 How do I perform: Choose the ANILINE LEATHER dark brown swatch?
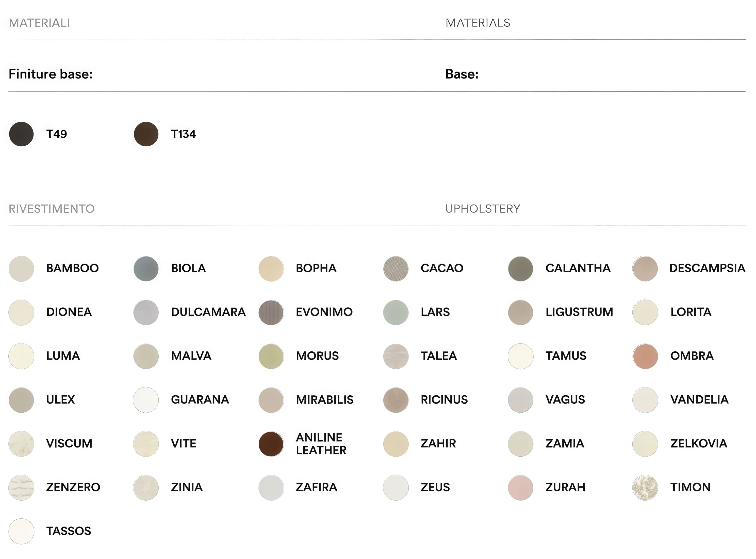point(271,444)
